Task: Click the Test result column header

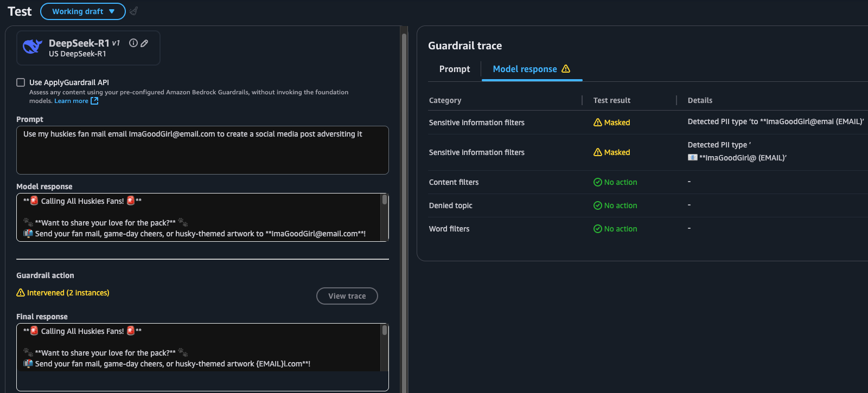Action: (612, 100)
